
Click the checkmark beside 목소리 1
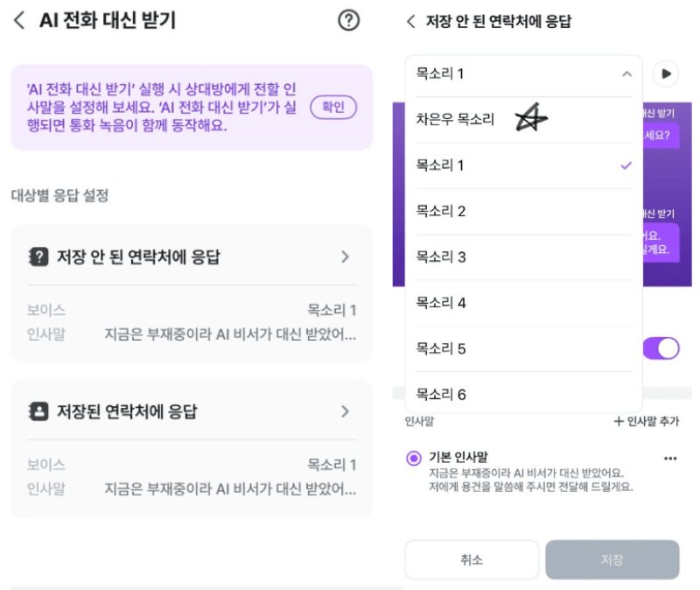[625, 165]
